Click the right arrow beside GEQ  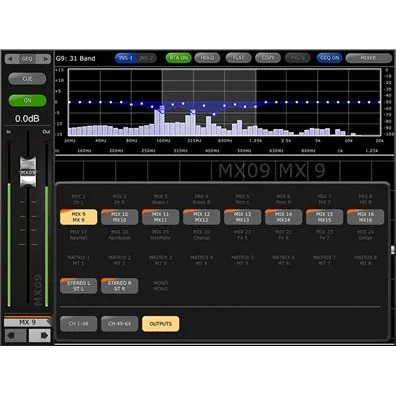click(44, 59)
